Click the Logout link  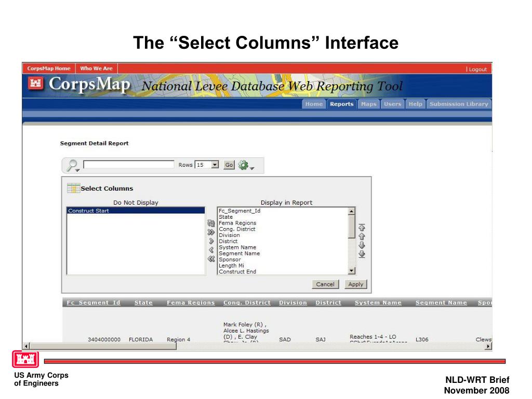[x=478, y=69]
